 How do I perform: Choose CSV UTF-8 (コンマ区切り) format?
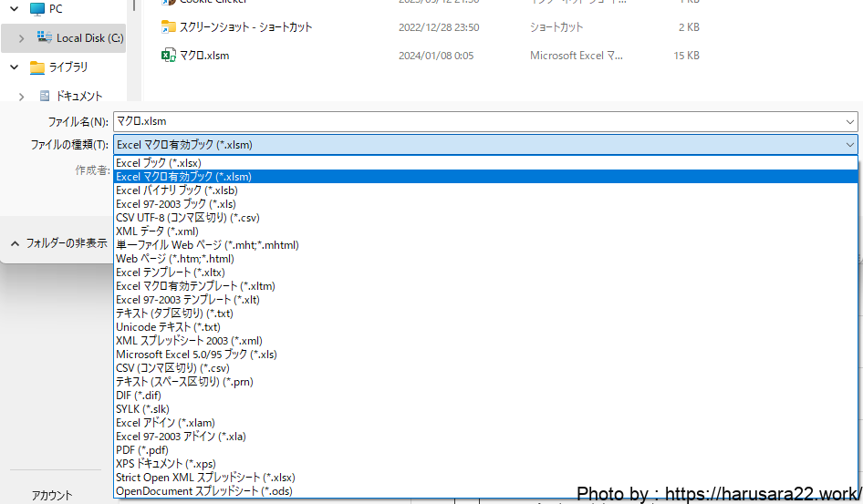[x=188, y=218]
